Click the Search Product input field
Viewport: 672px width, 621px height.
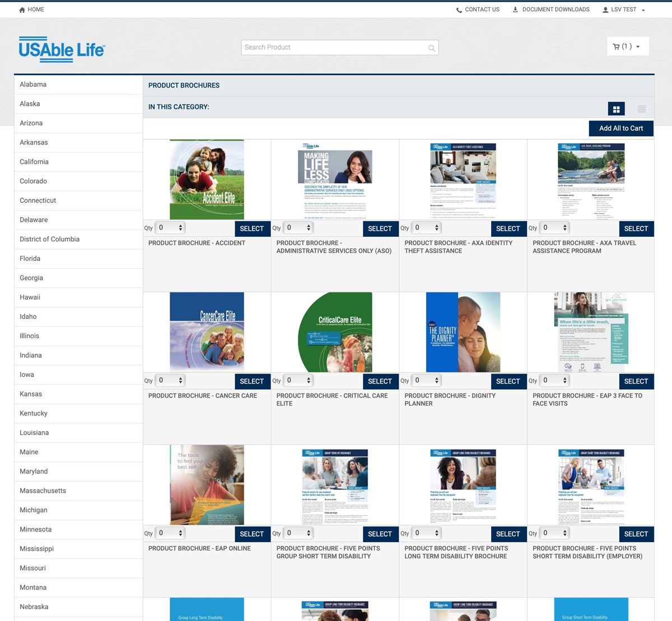click(334, 48)
